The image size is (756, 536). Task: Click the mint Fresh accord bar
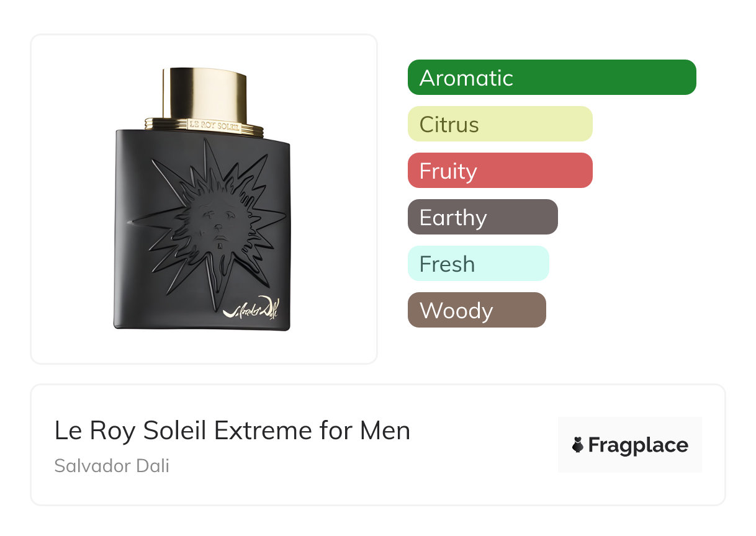[479, 264]
